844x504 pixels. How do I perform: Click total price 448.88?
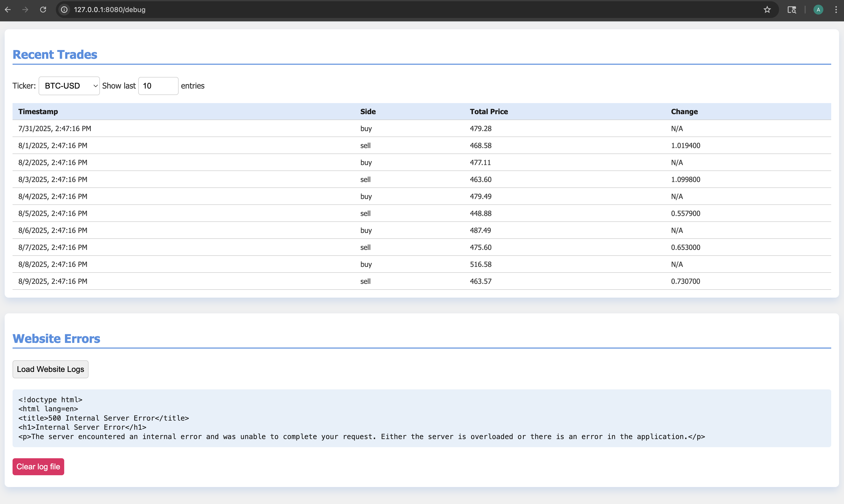pyautogui.click(x=481, y=213)
